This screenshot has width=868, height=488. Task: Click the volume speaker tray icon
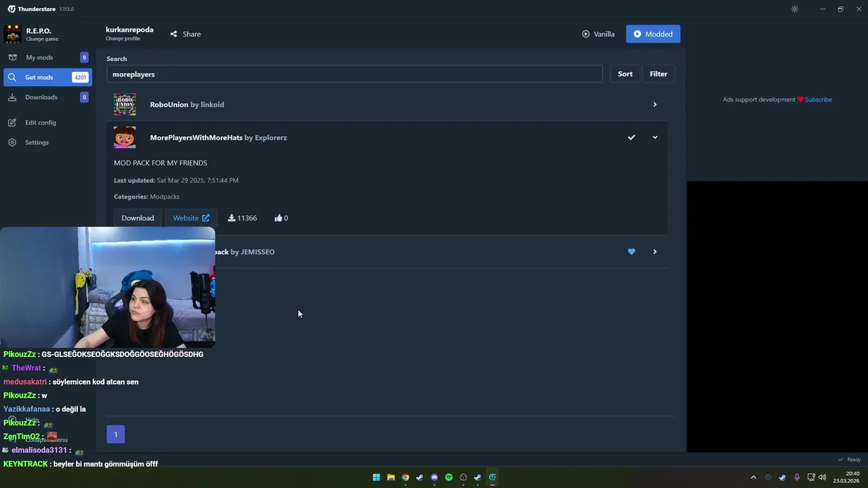(x=823, y=477)
